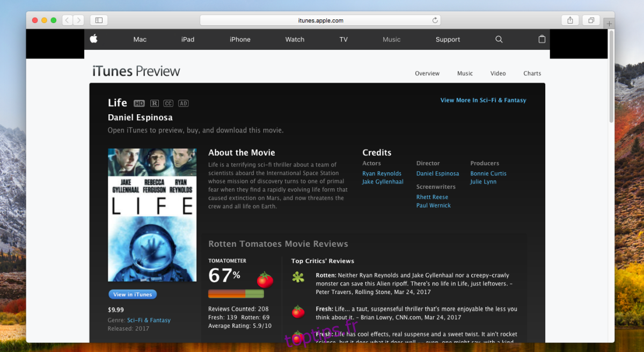Click the CC closed captions badge

click(169, 104)
